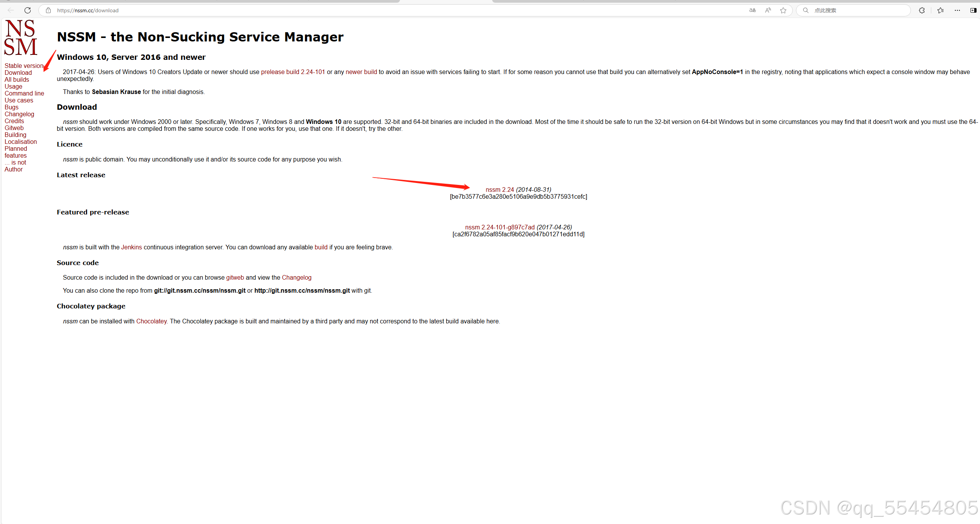
Task: Click the translate page icon
Action: [753, 10]
